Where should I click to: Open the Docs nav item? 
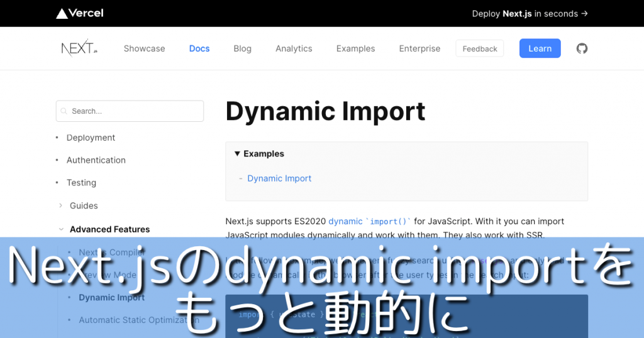click(x=199, y=48)
